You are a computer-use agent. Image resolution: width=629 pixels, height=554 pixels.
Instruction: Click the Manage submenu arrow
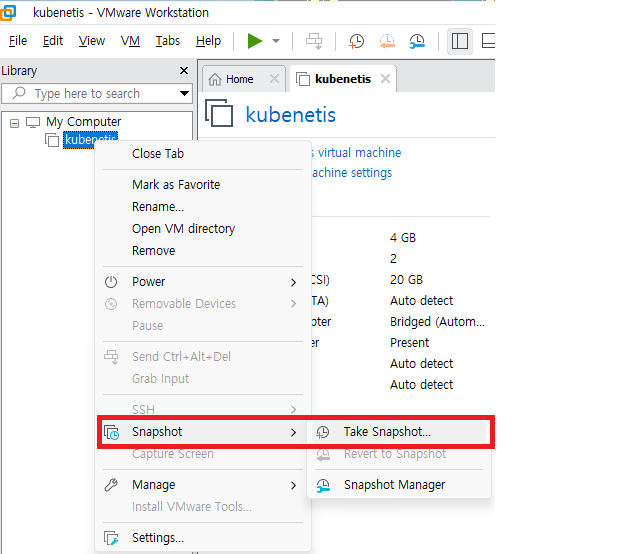point(294,485)
